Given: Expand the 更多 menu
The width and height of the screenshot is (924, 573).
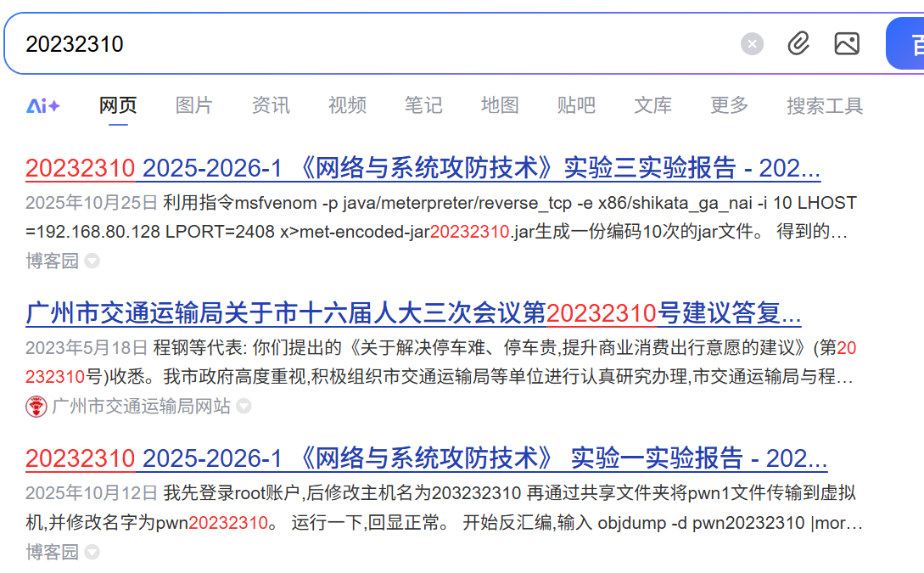Looking at the screenshot, I should click(729, 105).
